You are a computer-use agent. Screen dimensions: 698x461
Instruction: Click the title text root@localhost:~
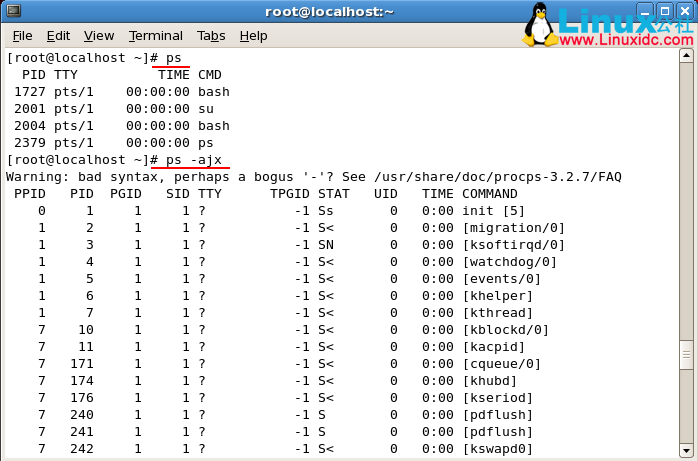tap(329, 12)
